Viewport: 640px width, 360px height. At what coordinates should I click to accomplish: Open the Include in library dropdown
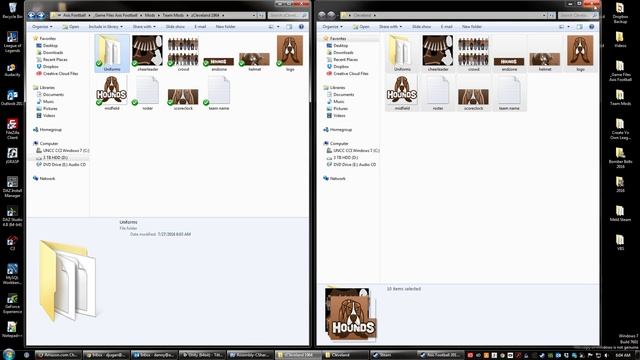pos(105,27)
